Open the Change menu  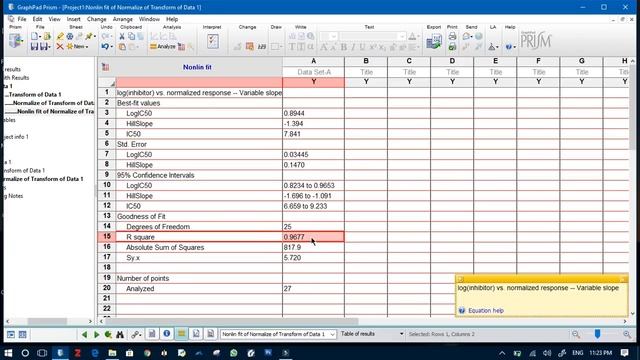(x=97, y=19)
